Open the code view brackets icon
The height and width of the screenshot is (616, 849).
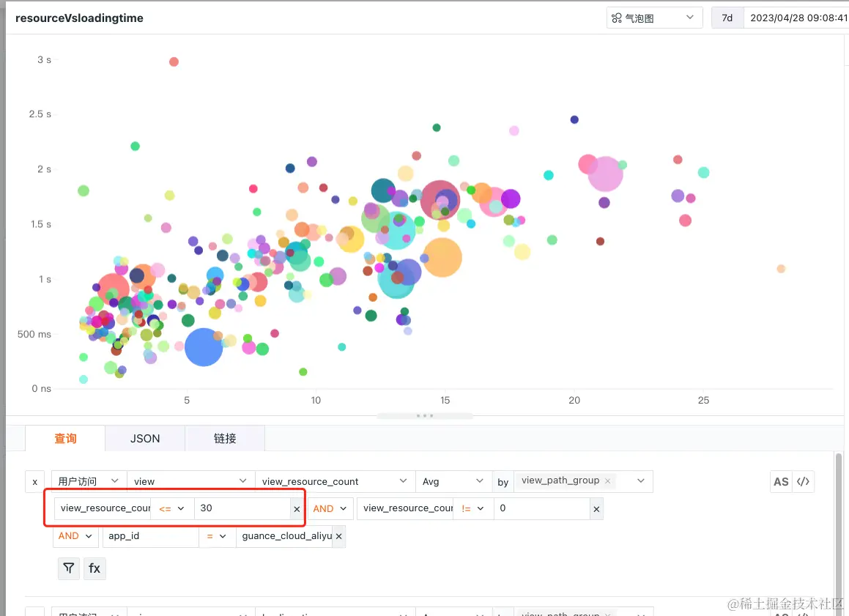click(803, 482)
